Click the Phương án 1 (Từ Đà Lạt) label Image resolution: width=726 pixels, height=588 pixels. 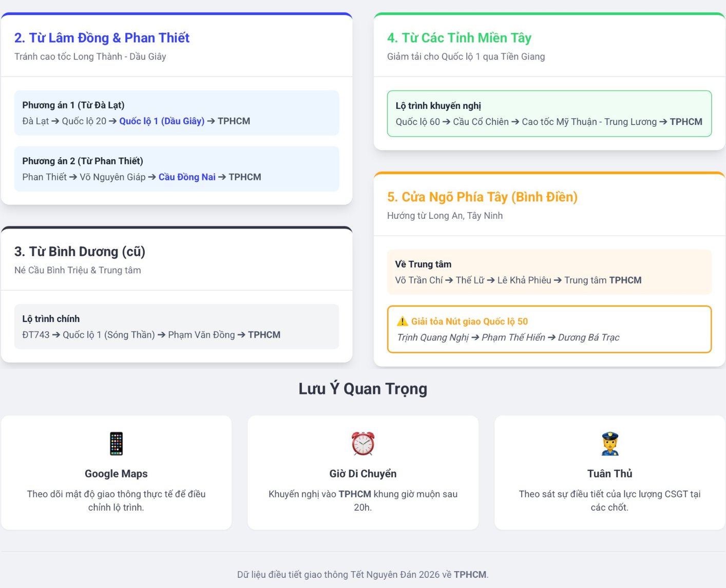[x=73, y=105]
